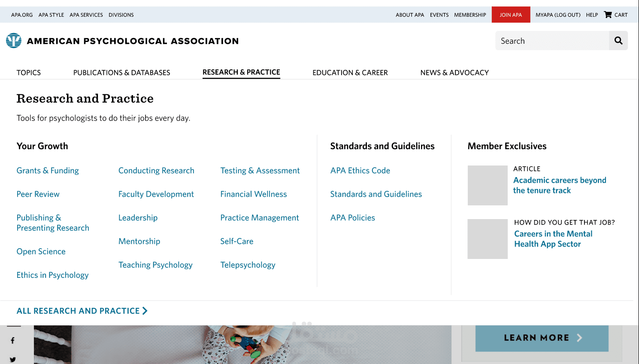Open Telepsychology link
The image size is (639, 364).
(x=248, y=265)
